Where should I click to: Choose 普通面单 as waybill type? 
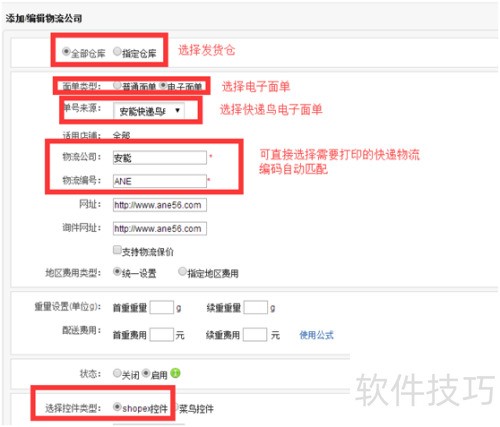(x=117, y=85)
